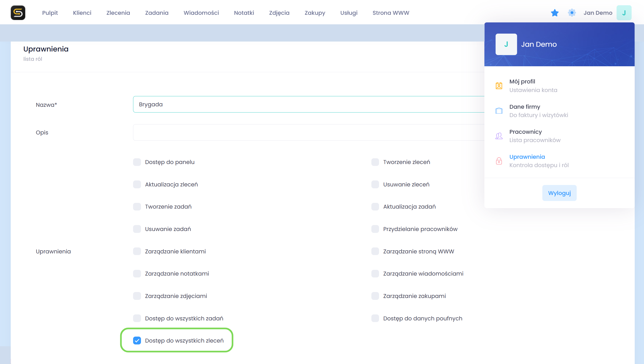Open Usługi section
This screenshot has width=644, height=364.
(x=349, y=13)
